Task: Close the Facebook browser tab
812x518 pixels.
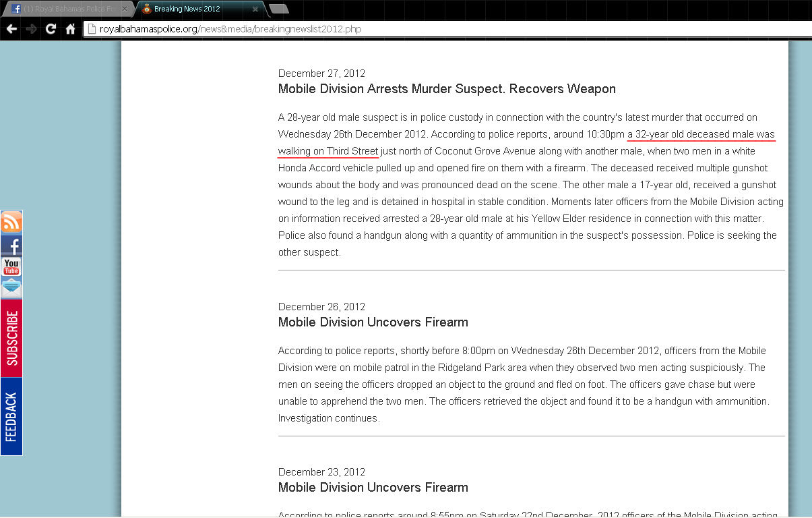Action: coord(125,9)
